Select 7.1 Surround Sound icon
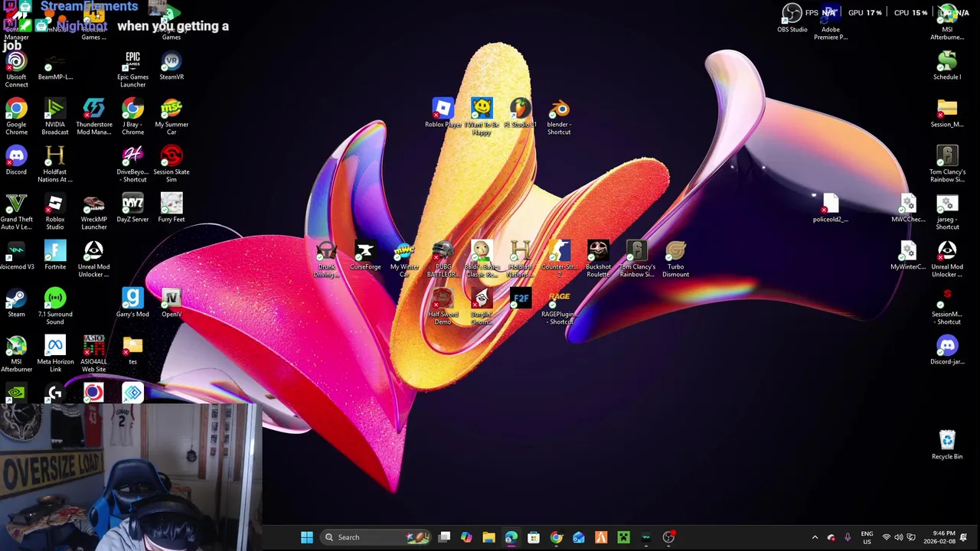The width and height of the screenshot is (980, 551). [55, 306]
